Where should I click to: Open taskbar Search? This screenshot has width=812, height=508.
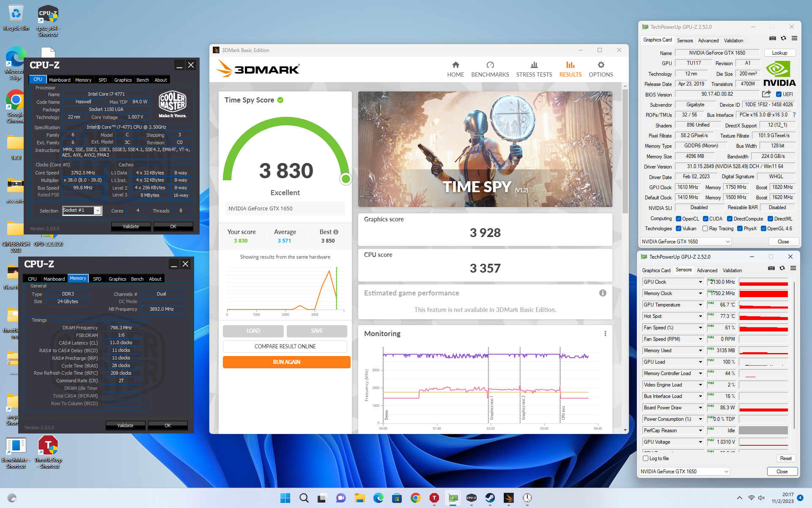pos(304,498)
